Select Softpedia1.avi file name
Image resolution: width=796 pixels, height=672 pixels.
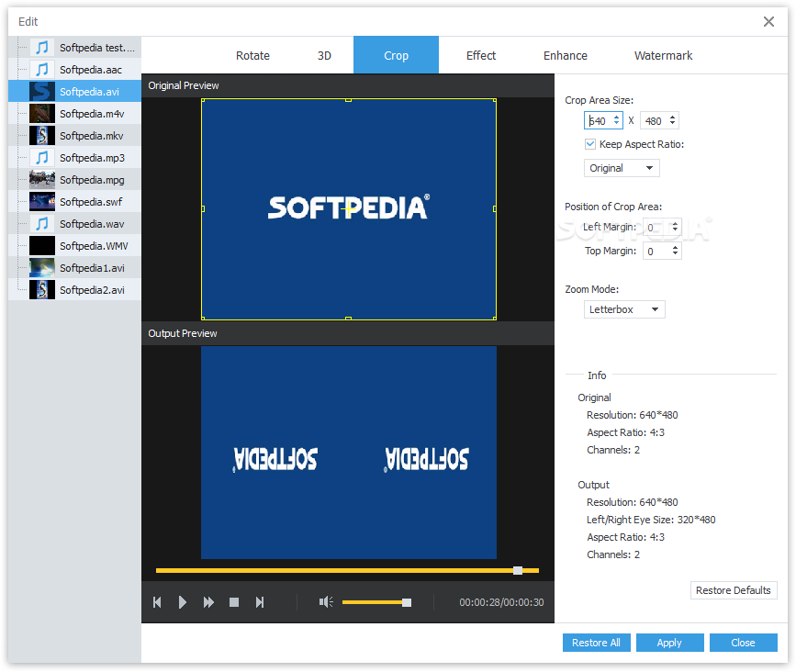click(92, 268)
